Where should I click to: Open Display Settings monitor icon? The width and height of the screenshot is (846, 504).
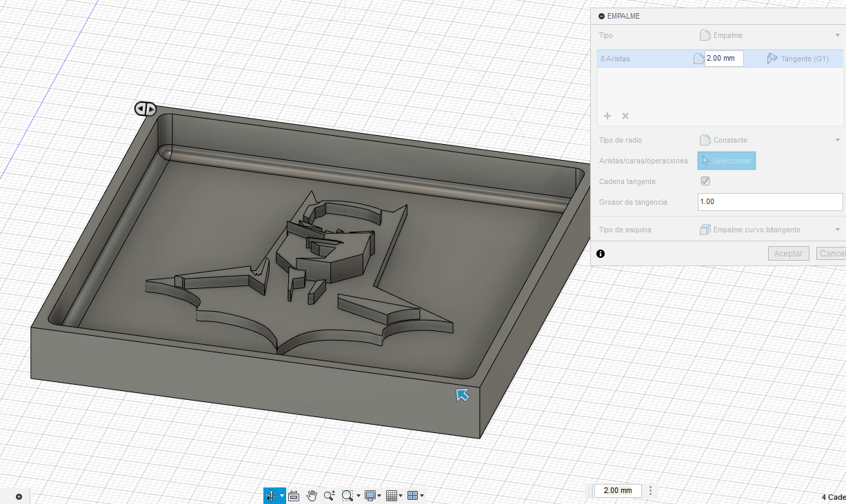tap(370, 495)
